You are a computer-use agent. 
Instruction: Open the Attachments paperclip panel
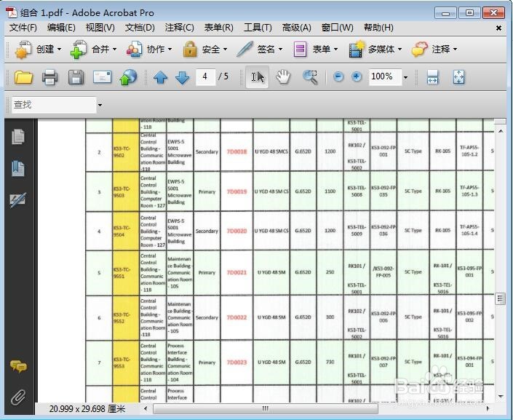tap(18, 397)
